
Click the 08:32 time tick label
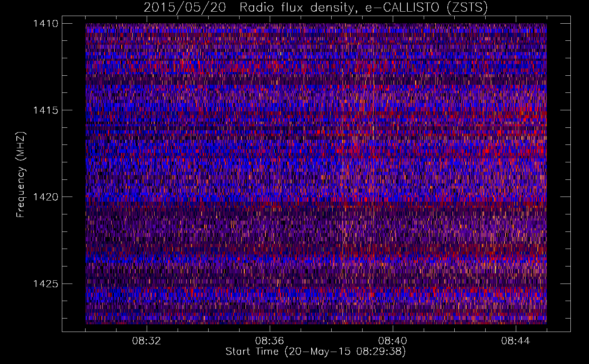146,341
